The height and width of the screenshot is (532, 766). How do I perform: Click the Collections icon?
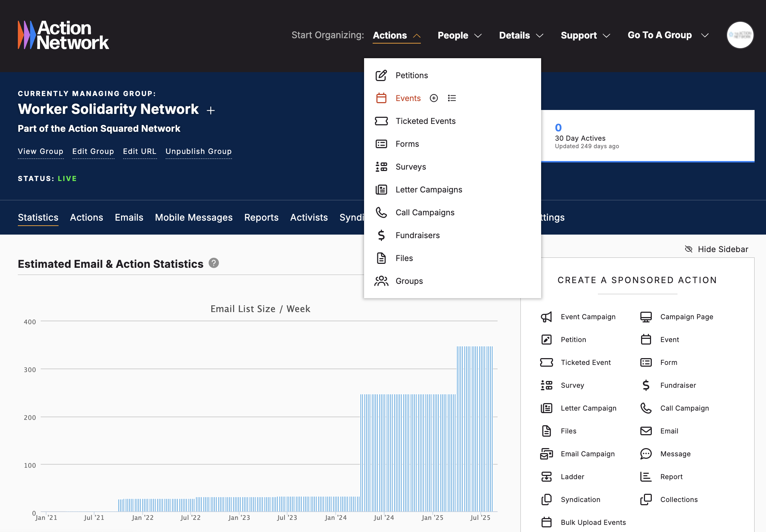click(x=646, y=500)
